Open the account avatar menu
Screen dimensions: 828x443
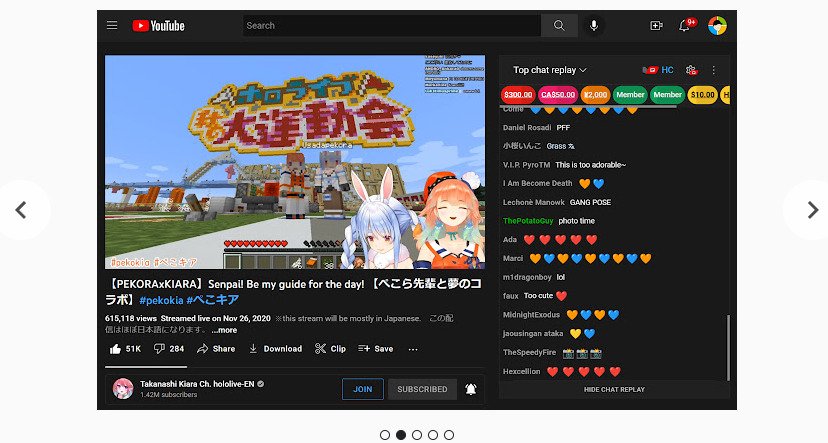[x=717, y=25]
